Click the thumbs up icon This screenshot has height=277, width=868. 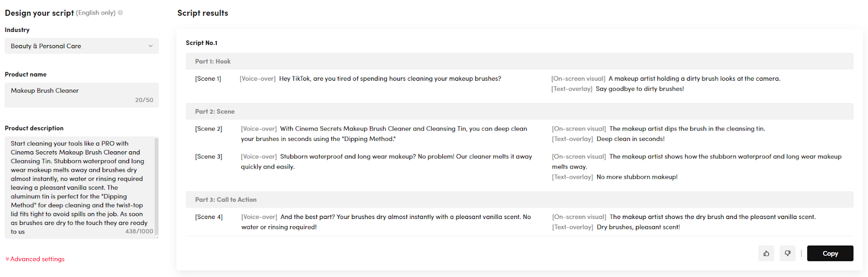point(766,253)
